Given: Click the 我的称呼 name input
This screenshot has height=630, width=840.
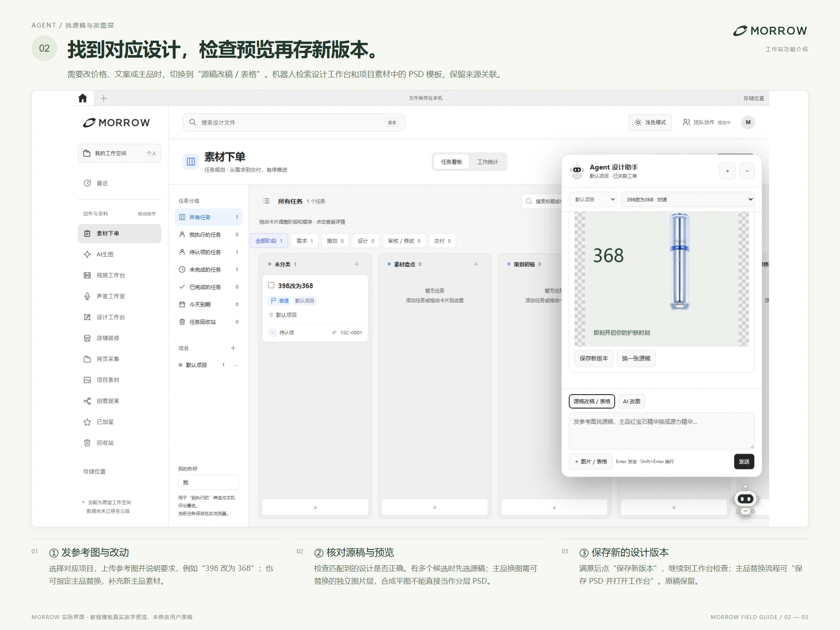Looking at the screenshot, I should 208,482.
